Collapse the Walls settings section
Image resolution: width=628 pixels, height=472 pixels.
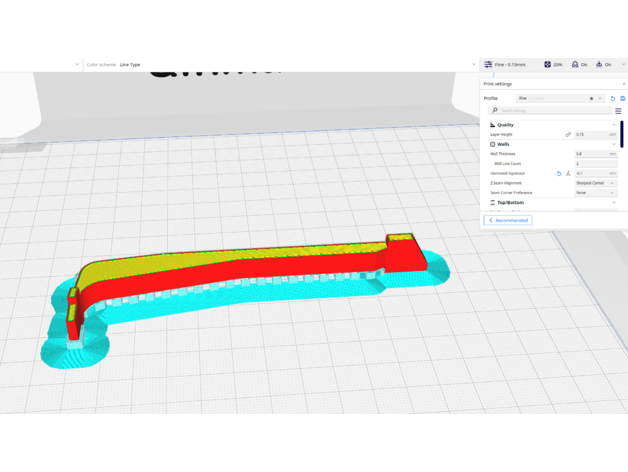(614, 144)
